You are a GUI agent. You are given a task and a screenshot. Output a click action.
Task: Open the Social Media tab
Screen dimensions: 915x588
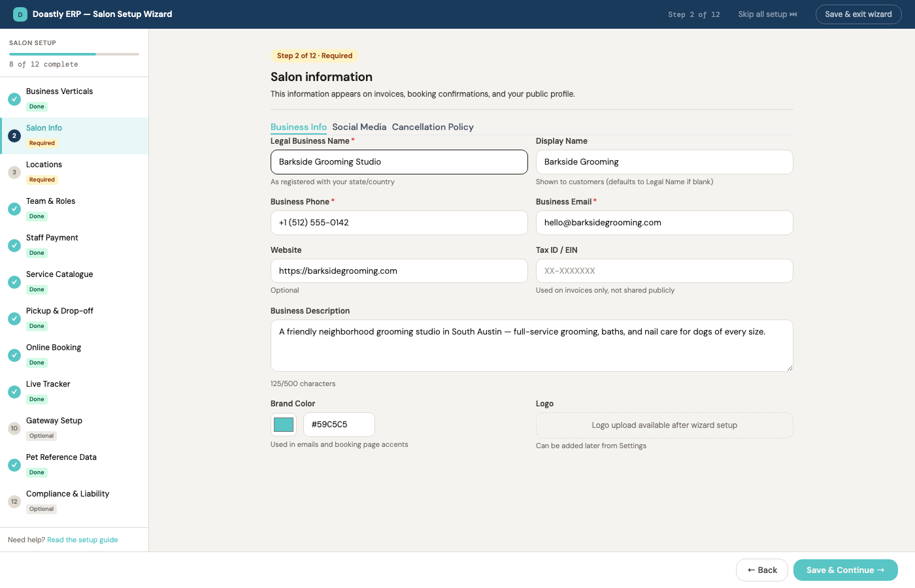click(x=359, y=127)
